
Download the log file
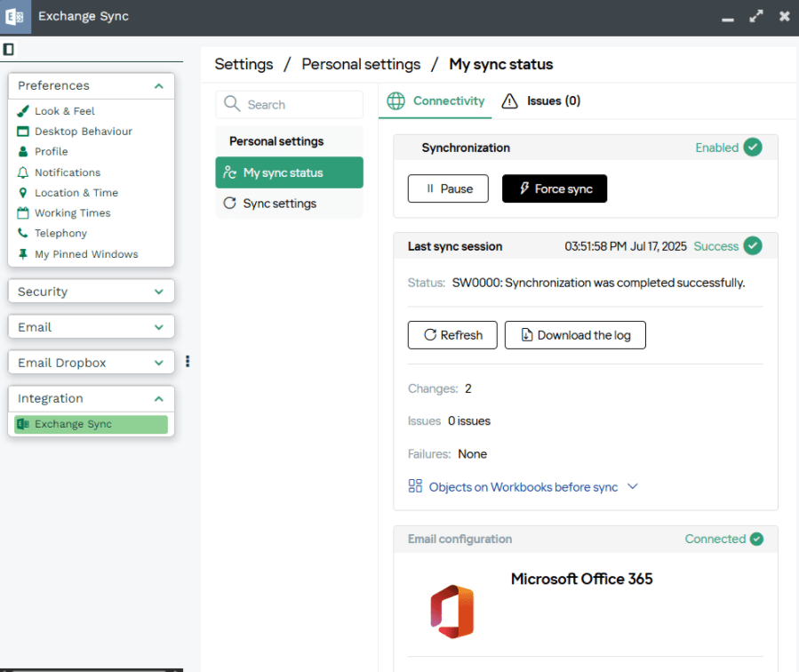pos(575,335)
